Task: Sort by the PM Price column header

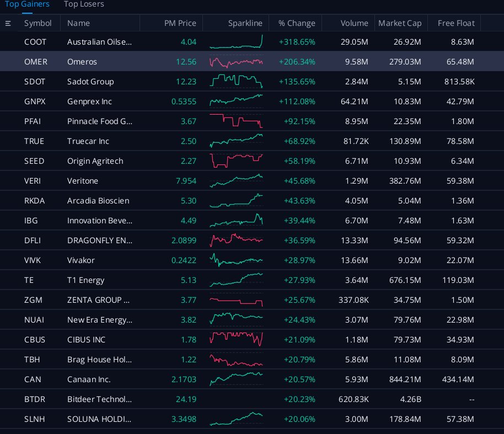Action: pyautogui.click(x=180, y=23)
